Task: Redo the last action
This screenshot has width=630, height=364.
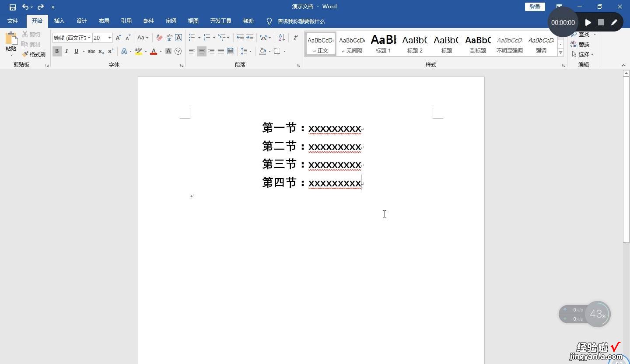Action: (41, 7)
